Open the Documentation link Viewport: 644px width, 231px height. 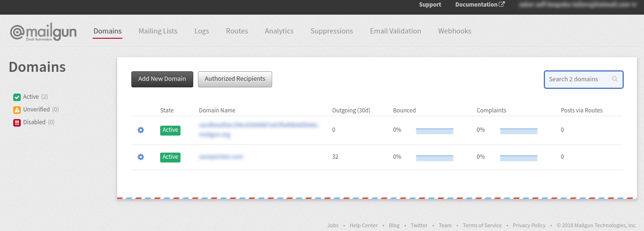[476, 4]
